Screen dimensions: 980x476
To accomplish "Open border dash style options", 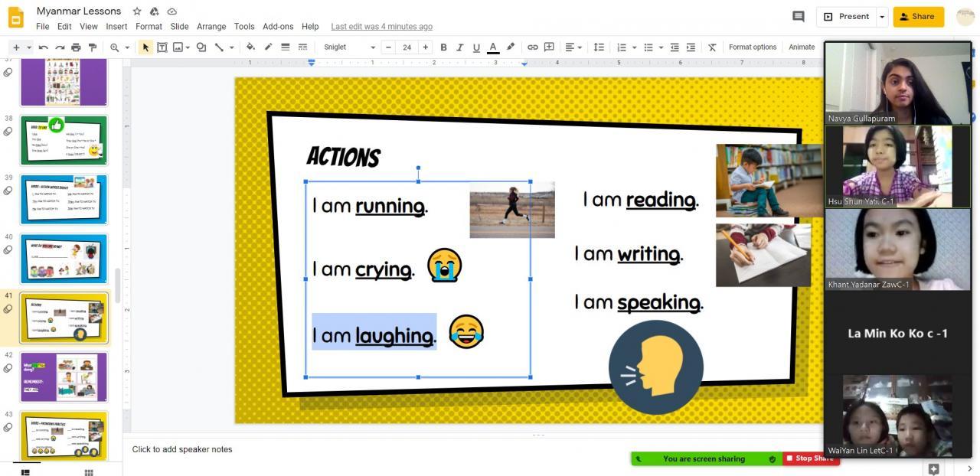I will tap(302, 47).
